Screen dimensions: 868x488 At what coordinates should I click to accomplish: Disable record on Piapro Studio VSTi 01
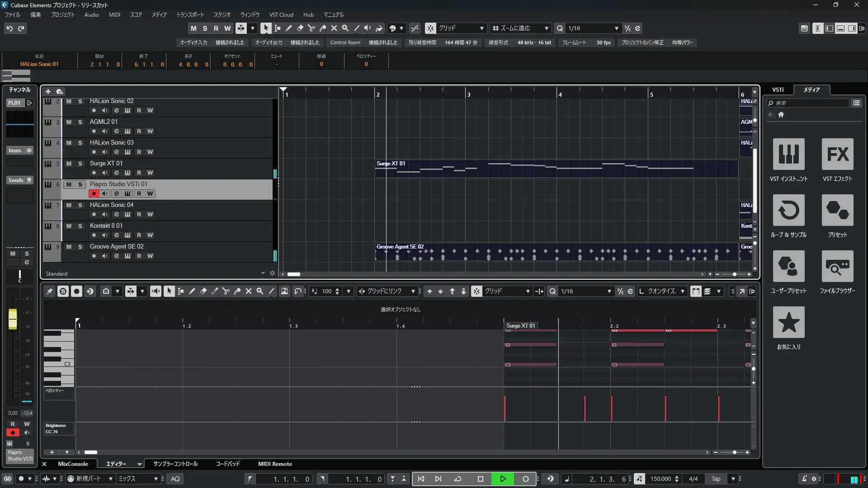tap(94, 193)
